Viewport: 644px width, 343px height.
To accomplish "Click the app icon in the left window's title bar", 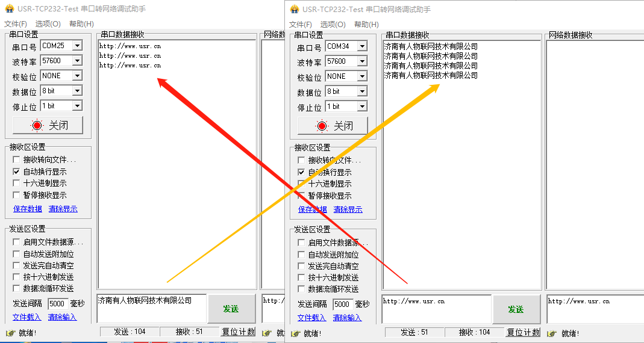I will tap(9, 9).
